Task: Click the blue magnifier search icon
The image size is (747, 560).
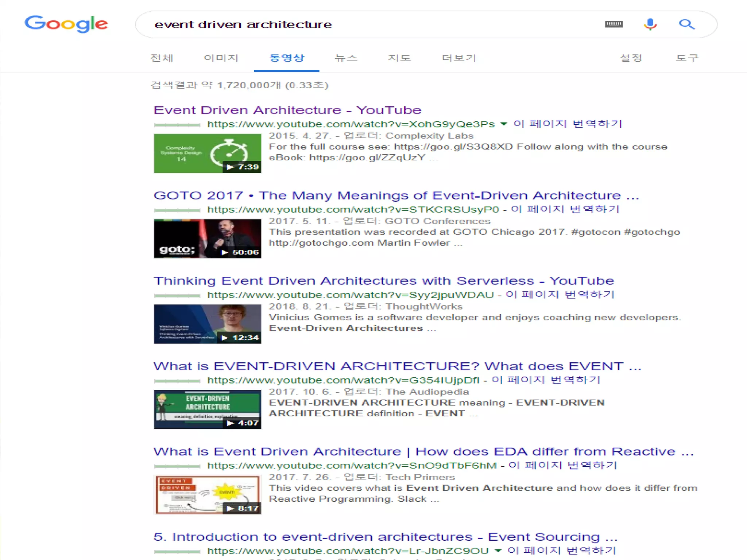Action: click(x=686, y=24)
